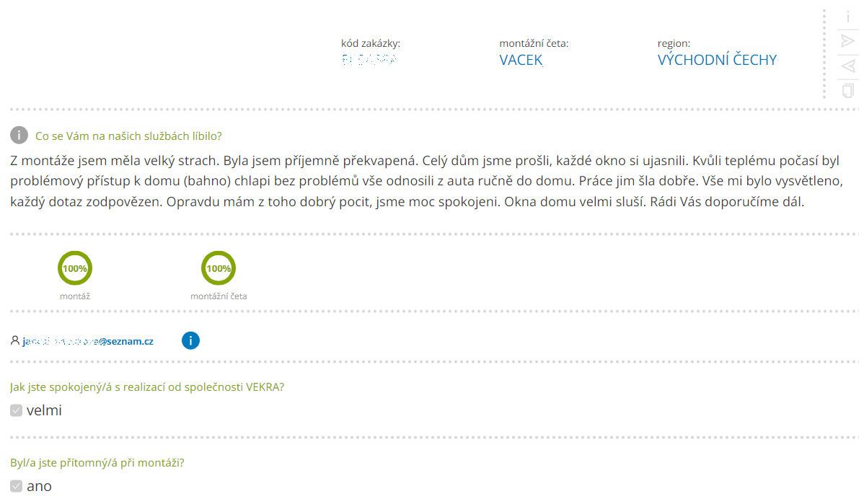The height and width of the screenshot is (504, 864).
Task: Toggle the 'ano' checkbox
Action: (16, 486)
